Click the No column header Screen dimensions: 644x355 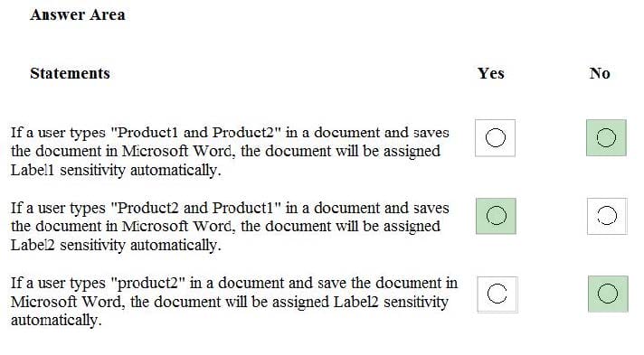(x=600, y=73)
